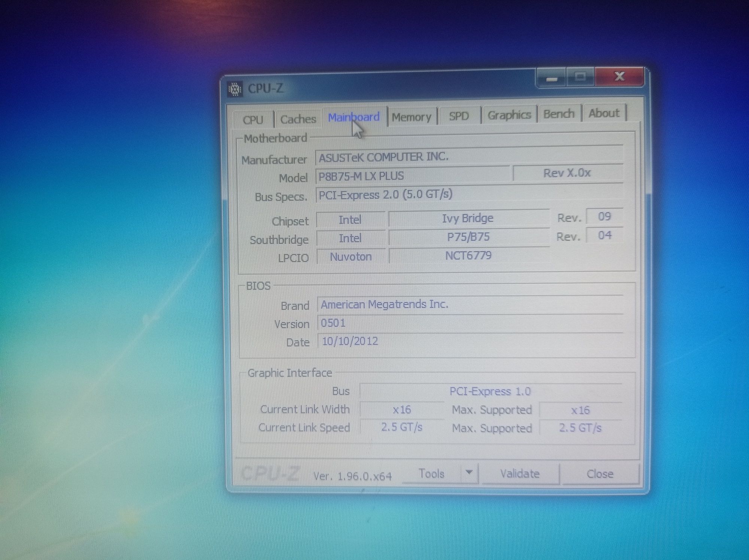Click the Ver. 1.96.0.x64 version text
The image size is (749, 560).
(352, 476)
